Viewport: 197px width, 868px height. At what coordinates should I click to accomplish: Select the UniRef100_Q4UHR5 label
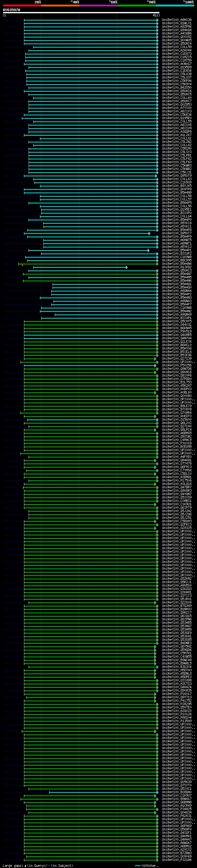pyautogui.click(x=176, y=335)
